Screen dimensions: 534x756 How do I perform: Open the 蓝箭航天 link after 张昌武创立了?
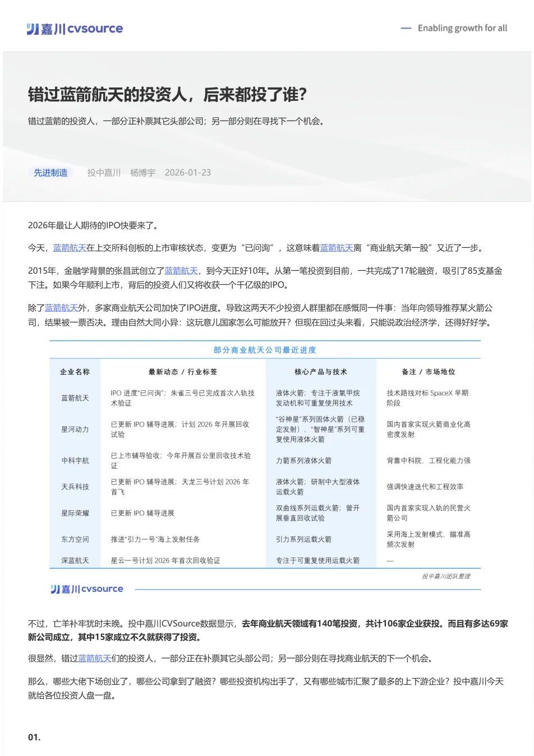[x=181, y=271]
